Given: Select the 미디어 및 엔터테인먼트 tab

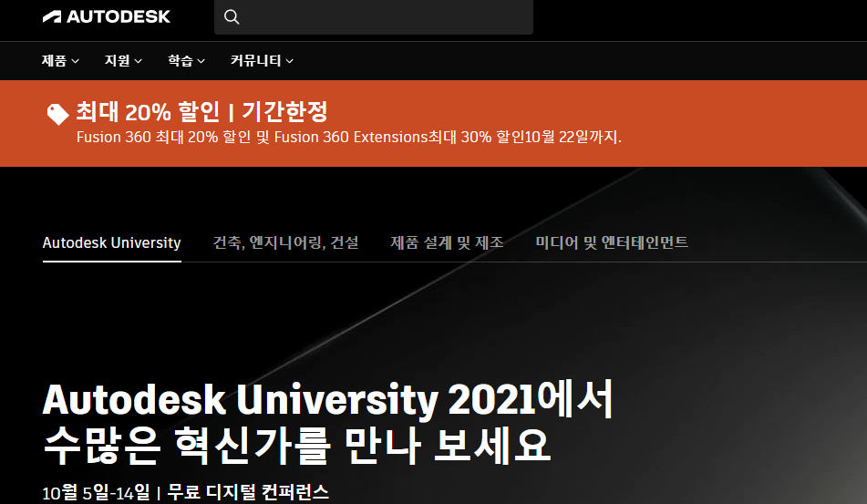Looking at the screenshot, I should pos(612,242).
